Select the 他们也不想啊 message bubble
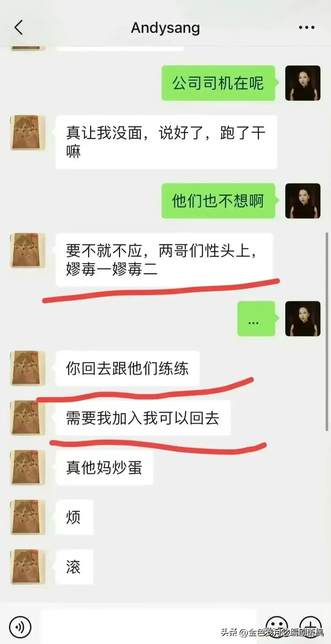This screenshot has width=331, height=644. pos(219,201)
